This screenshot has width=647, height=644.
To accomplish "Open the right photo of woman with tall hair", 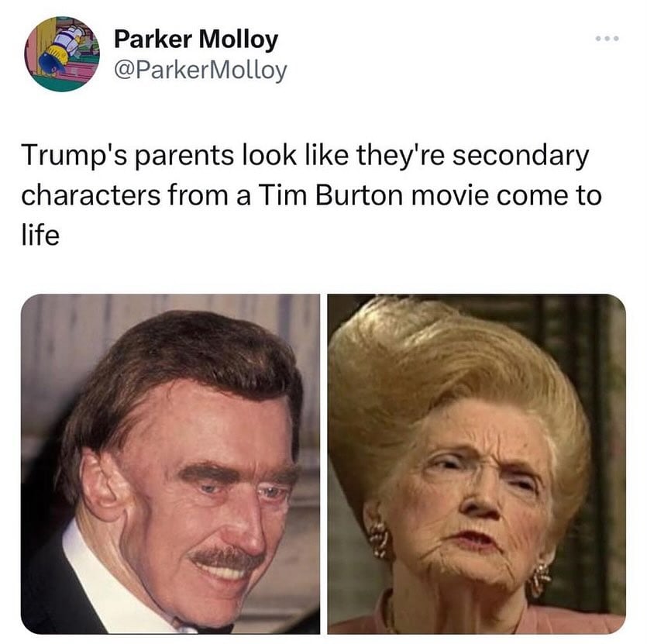I will tap(477, 464).
